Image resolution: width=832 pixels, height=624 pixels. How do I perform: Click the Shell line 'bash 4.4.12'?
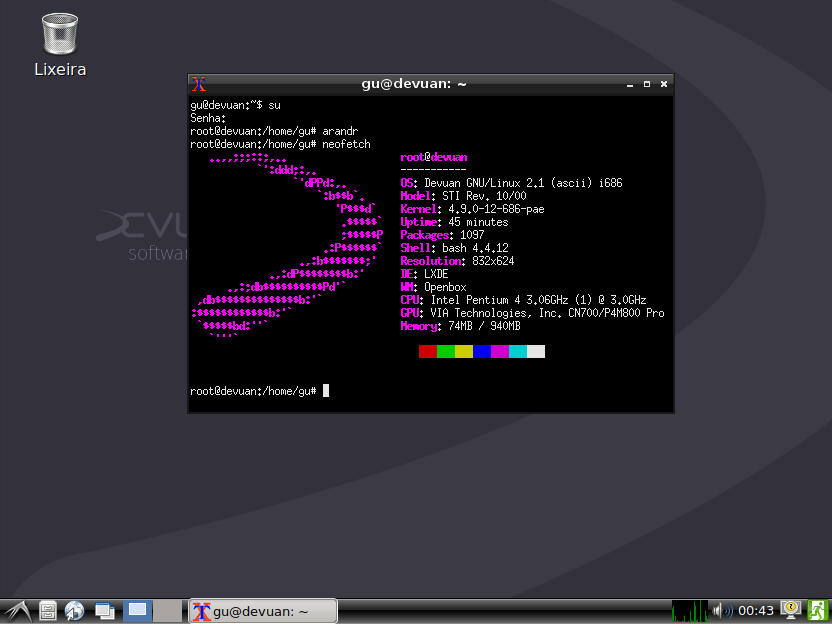point(454,248)
